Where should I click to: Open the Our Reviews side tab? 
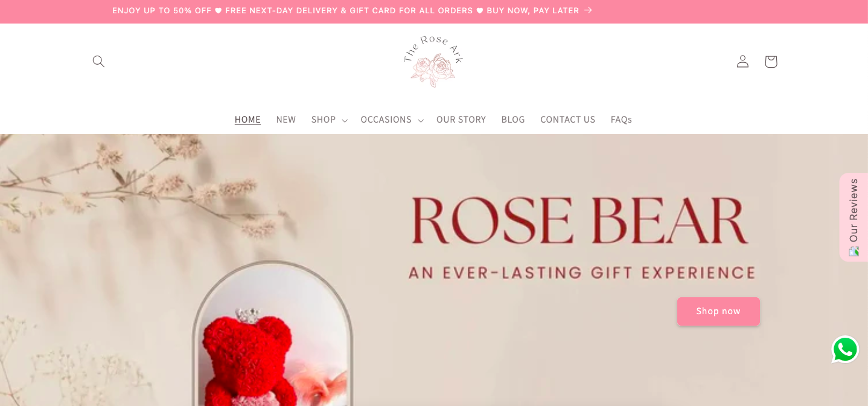tap(854, 217)
